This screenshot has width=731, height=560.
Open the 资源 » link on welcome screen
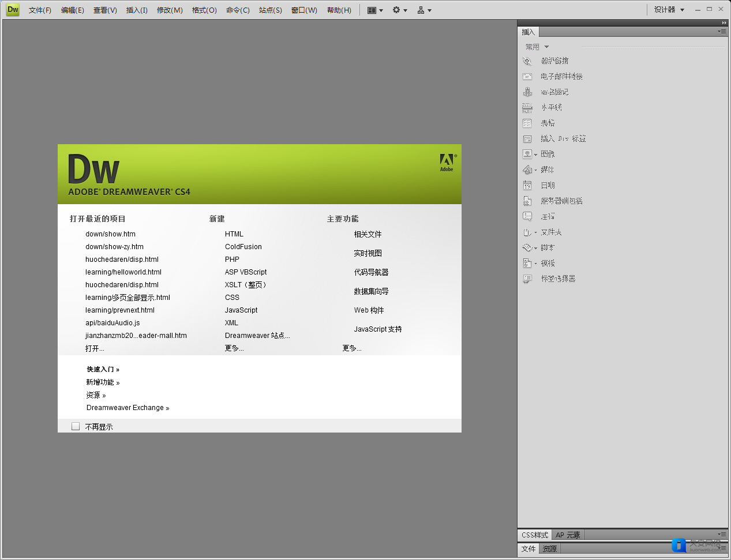(x=96, y=395)
